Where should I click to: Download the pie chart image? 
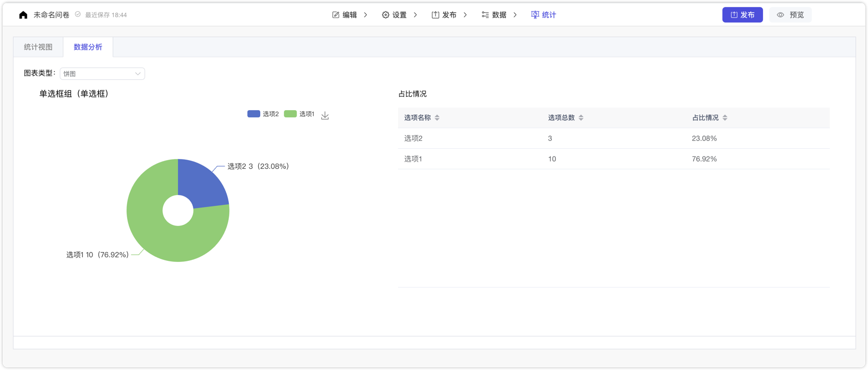pyautogui.click(x=325, y=115)
